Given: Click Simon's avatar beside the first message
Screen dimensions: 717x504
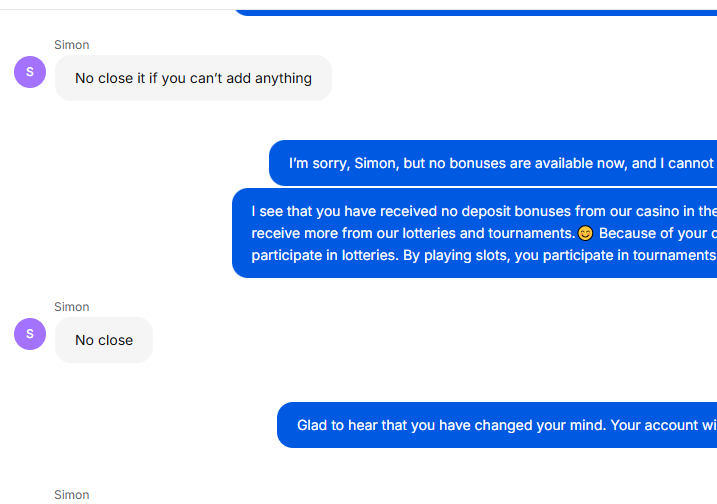Looking at the screenshot, I should coord(30,72).
